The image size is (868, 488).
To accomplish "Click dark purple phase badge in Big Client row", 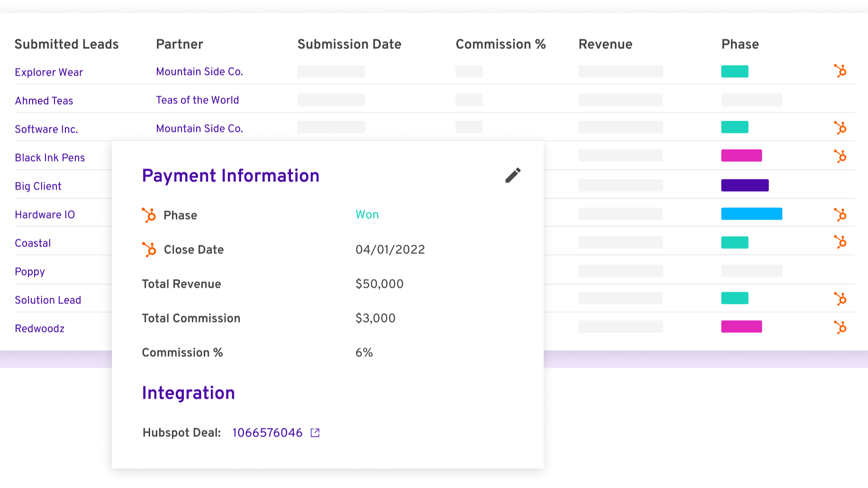I will (745, 185).
